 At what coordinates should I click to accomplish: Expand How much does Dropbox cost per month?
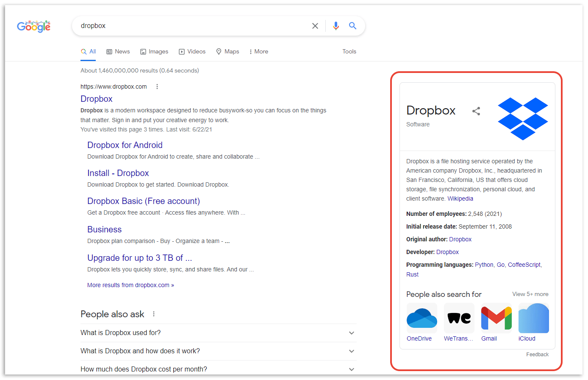pyautogui.click(x=219, y=369)
